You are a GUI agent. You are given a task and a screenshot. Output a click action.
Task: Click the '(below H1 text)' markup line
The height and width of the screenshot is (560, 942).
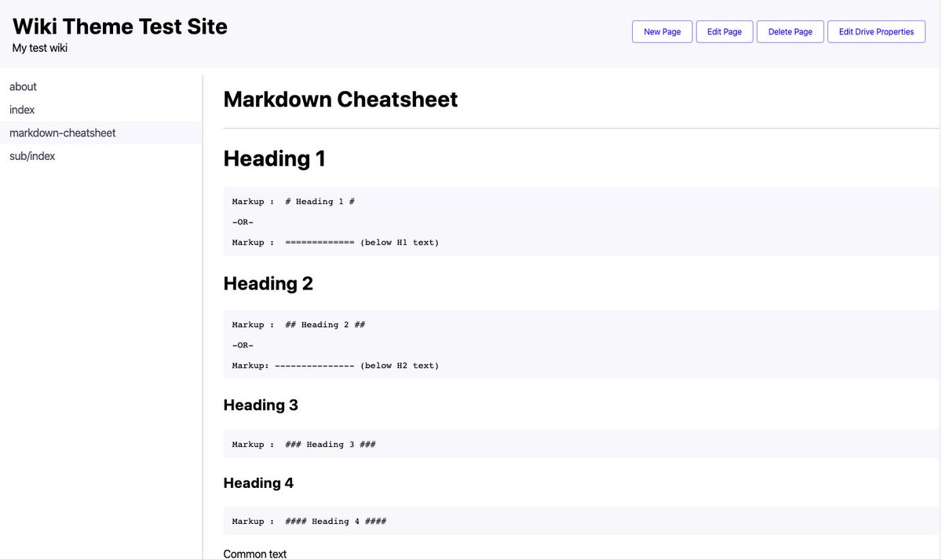point(335,242)
